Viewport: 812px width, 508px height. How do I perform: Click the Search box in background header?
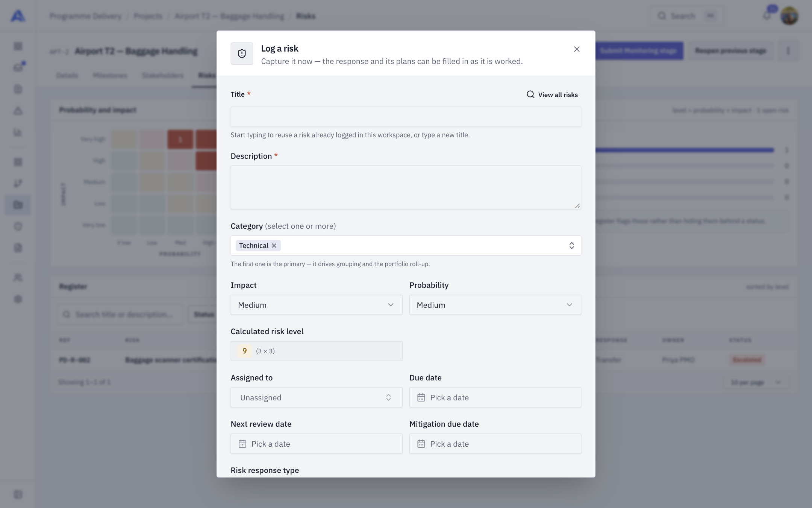[686, 16]
